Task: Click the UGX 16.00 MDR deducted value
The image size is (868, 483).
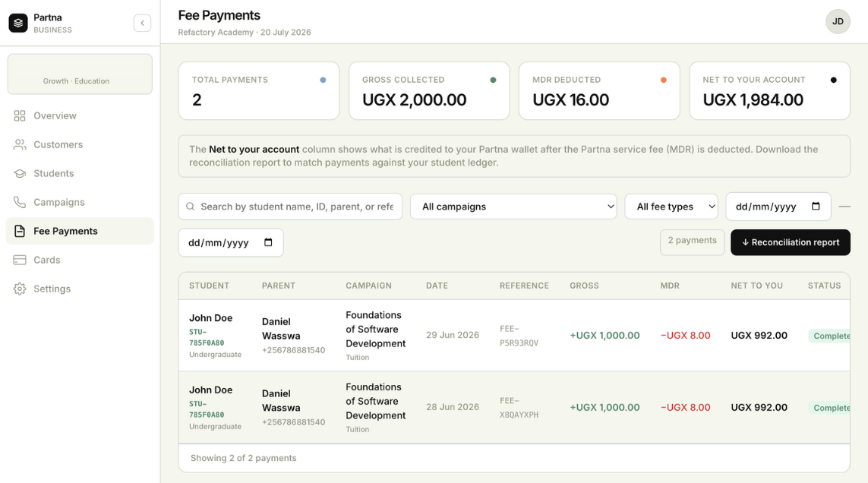Action: pos(571,99)
